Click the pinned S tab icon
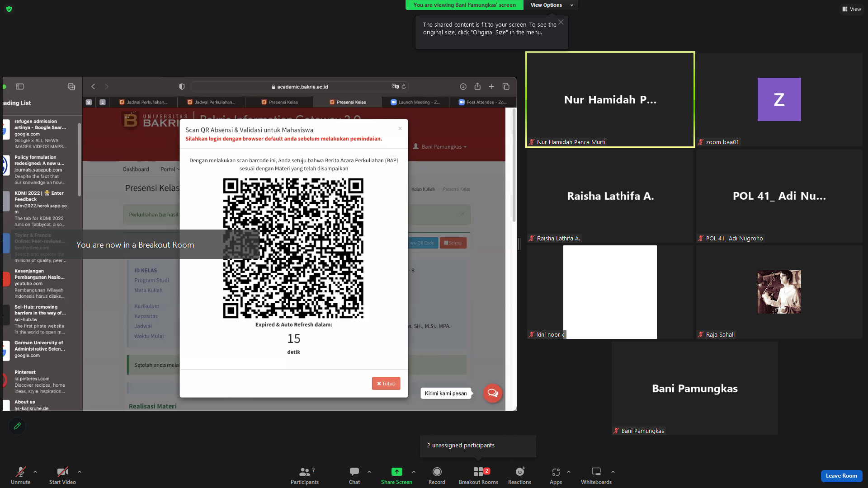 coord(89,102)
